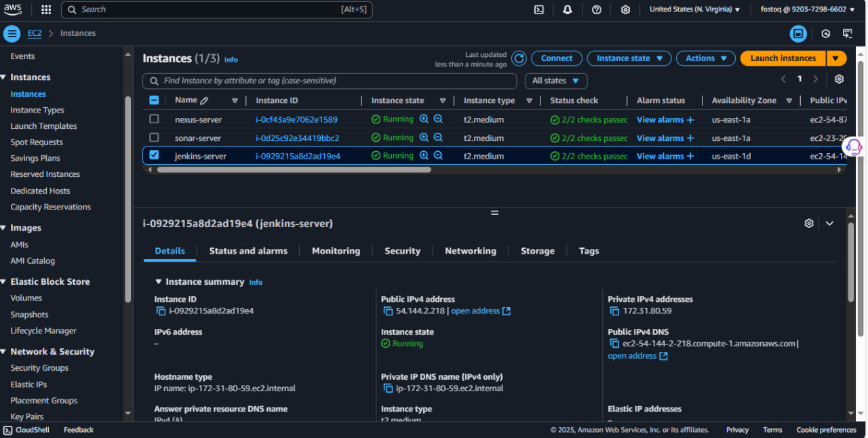The width and height of the screenshot is (868, 438).
Task: Open the Instance state dropdown button
Action: pyautogui.click(x=629, y=58)
